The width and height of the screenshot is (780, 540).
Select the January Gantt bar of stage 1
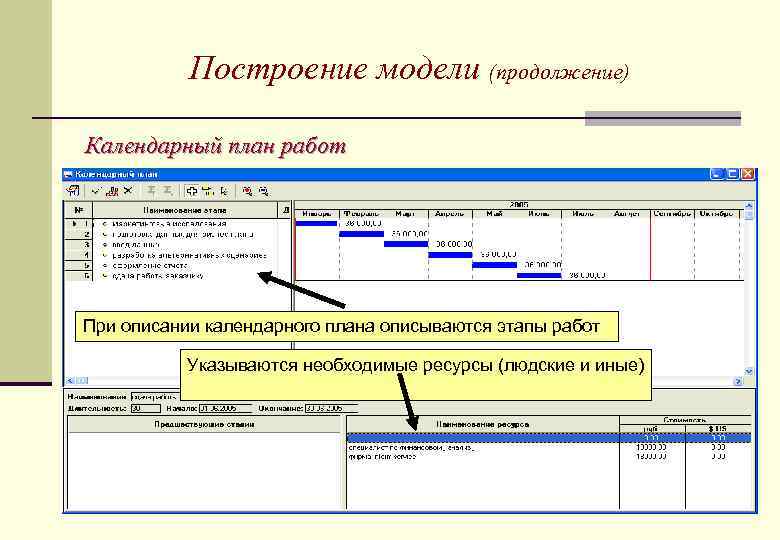317,224
